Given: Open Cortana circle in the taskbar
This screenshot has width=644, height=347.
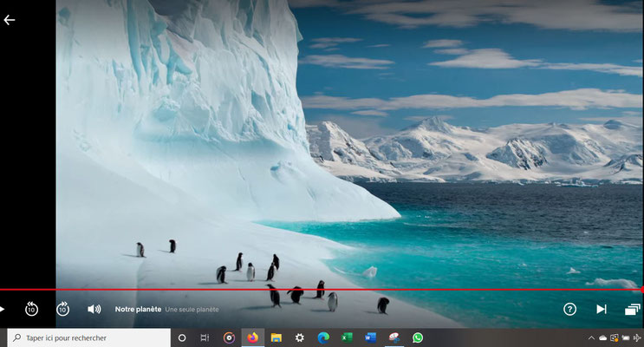Looking at the screenshot, I should point(182,338).
